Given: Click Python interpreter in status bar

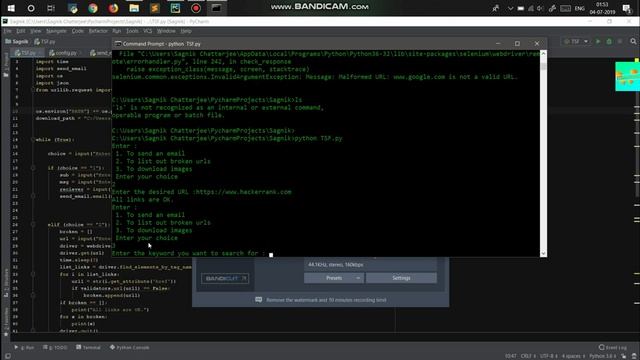Looking at the screenshot, I should 602,356.
